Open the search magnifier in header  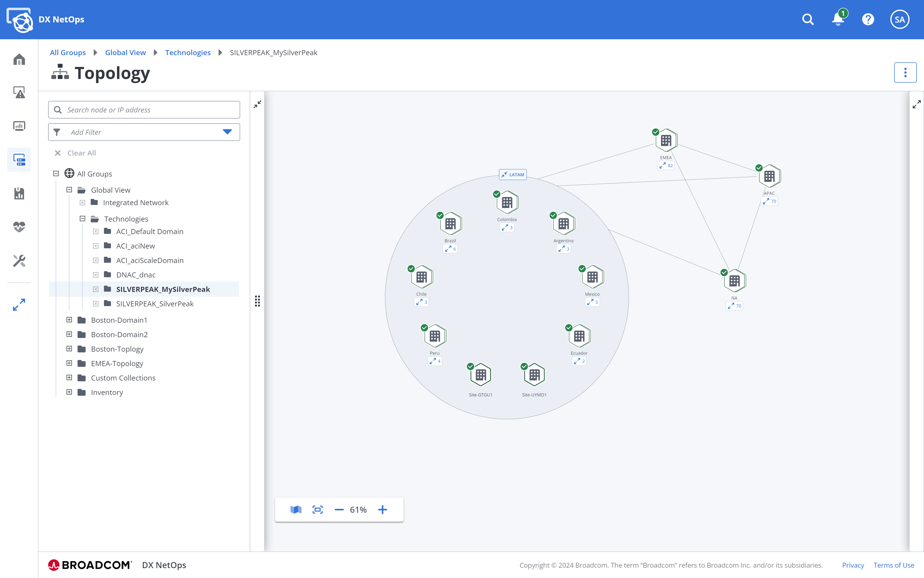(808, 20)
